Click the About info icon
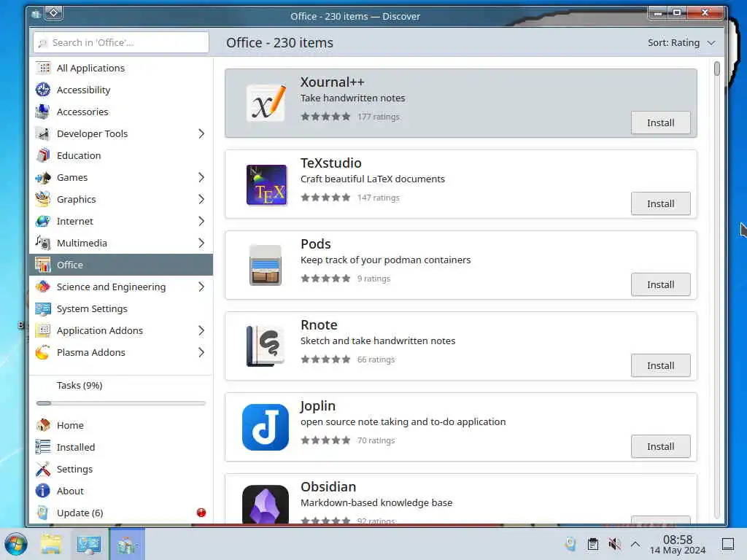The height and width of the screenshot is (560, 747). (x=43, y=491)
